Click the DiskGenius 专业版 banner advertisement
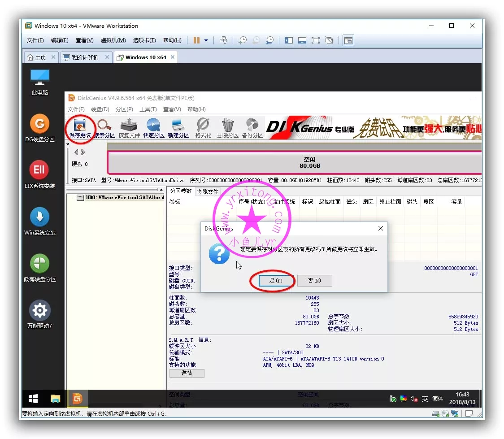504x439 pixels. click(x=373, y=128)
